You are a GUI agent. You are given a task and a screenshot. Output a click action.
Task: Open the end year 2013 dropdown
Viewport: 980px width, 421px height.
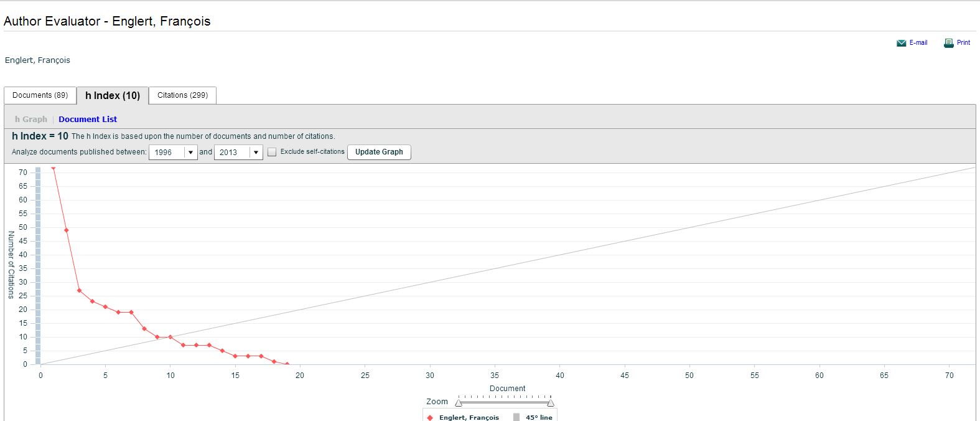click(256, 153)
